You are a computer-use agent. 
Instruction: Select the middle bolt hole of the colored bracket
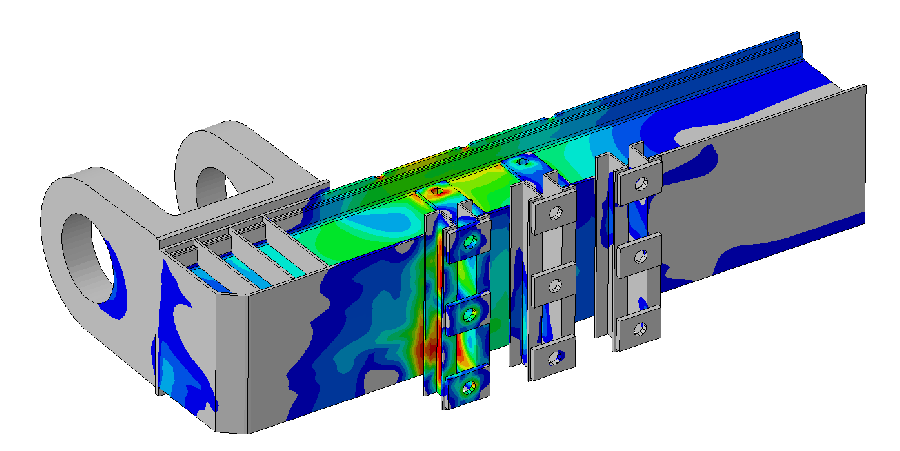click(468, 314)
